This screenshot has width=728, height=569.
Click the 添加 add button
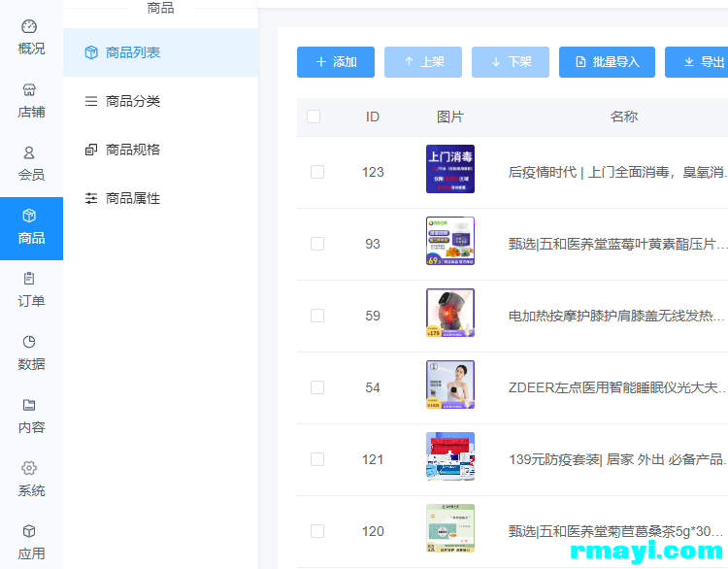pos(336,62)
